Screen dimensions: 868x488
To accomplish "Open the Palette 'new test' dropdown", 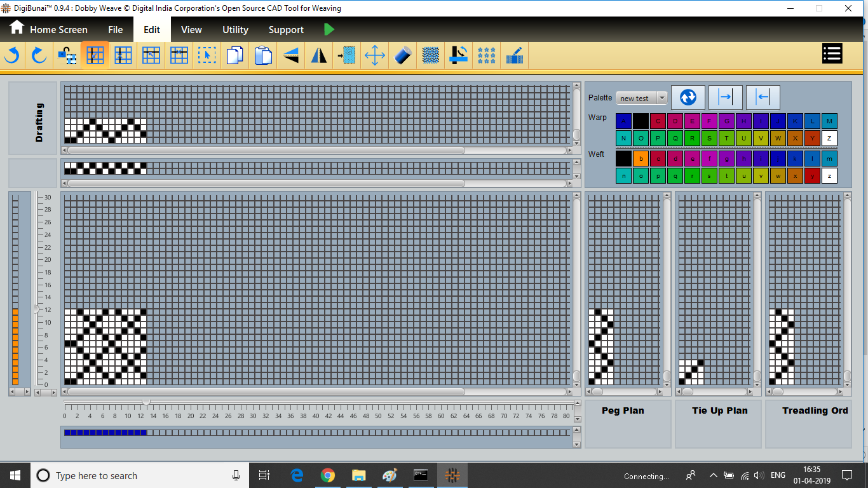I will pyautogui.click(x=642, y=98).
